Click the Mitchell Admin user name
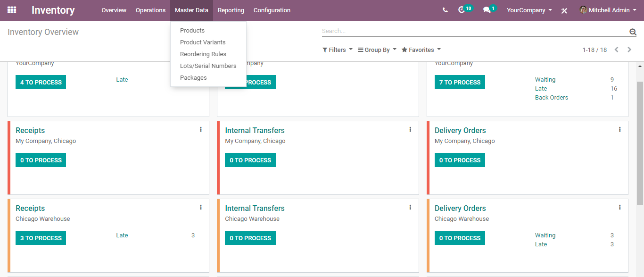Screen dimensions: 644x277 (609, 10)
